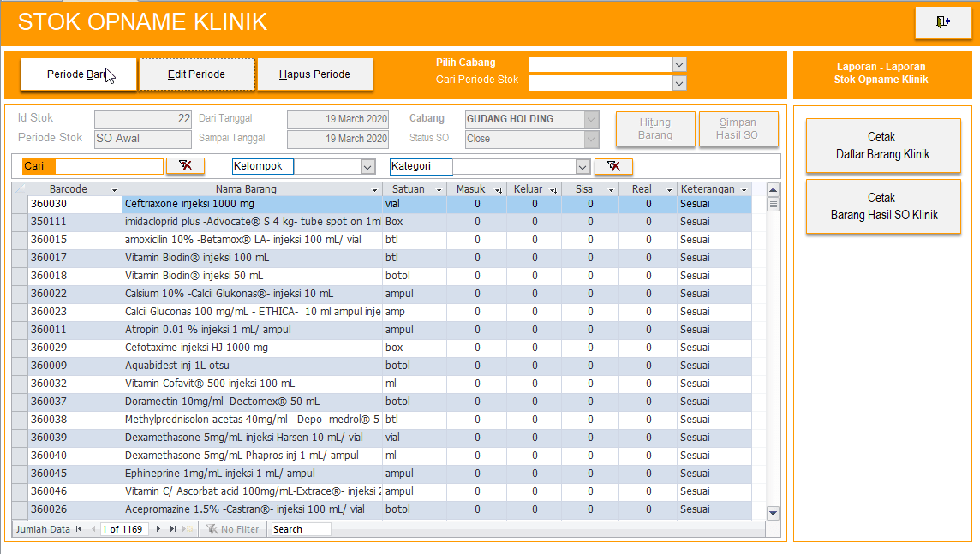Click the Periode Baru button

(78, 74)
